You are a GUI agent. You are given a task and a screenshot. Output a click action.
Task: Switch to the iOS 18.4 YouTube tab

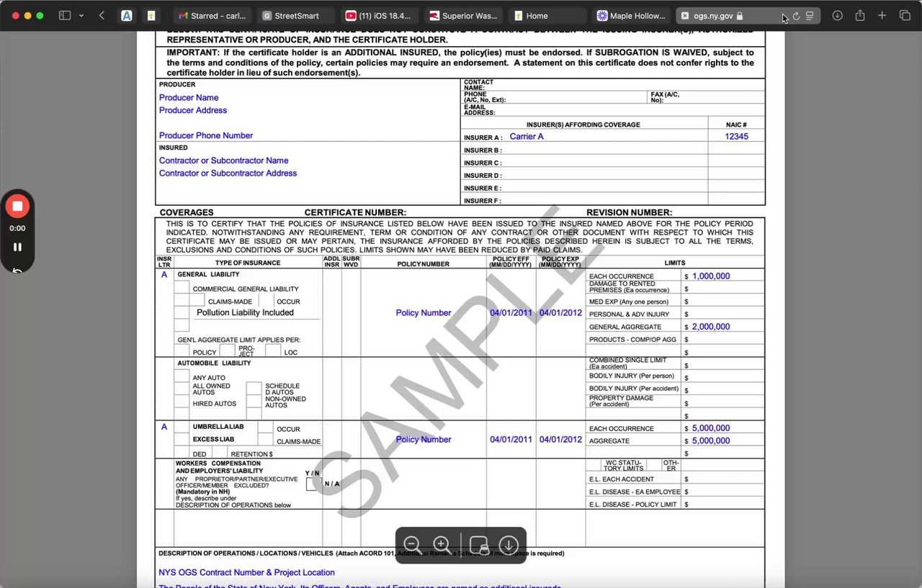coord(379,15)
